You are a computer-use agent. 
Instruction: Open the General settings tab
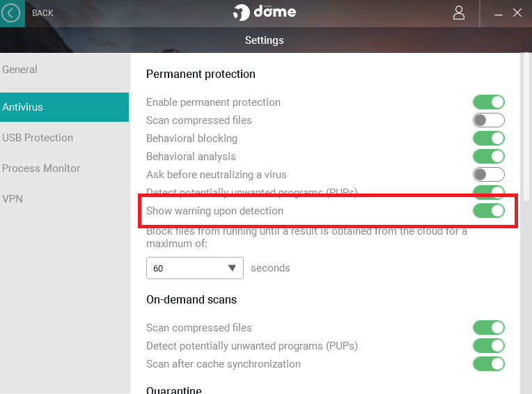20,70
